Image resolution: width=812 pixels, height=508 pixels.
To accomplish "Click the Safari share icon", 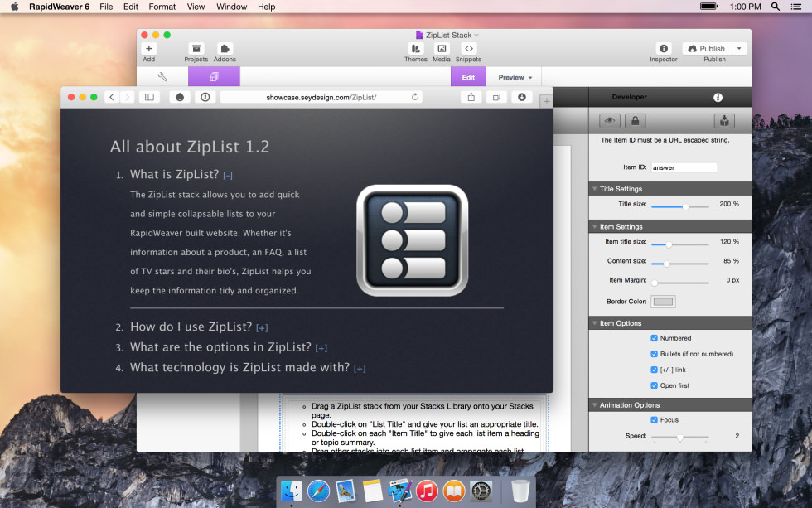I will tap(471, 97).
